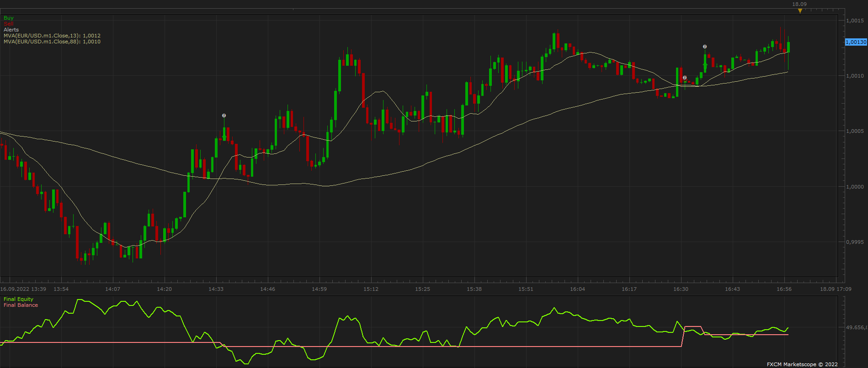Viewport: 868px width, 368px height.
Task: Click the 15:38 time axis label
Action: (x=474, y=289)
